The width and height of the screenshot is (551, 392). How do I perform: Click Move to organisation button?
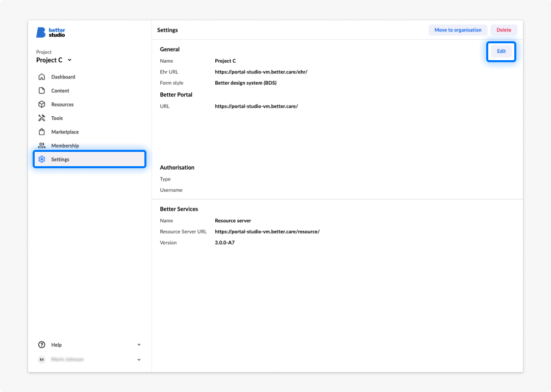pos(458,30)
